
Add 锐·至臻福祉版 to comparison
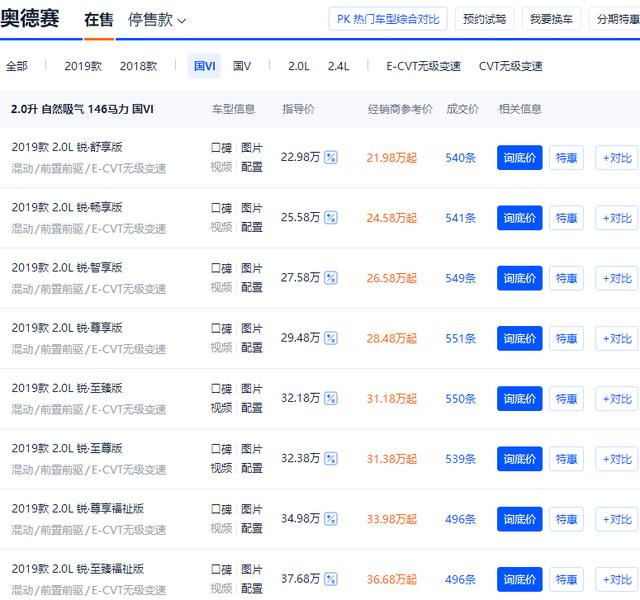click(x=617, y=579)
